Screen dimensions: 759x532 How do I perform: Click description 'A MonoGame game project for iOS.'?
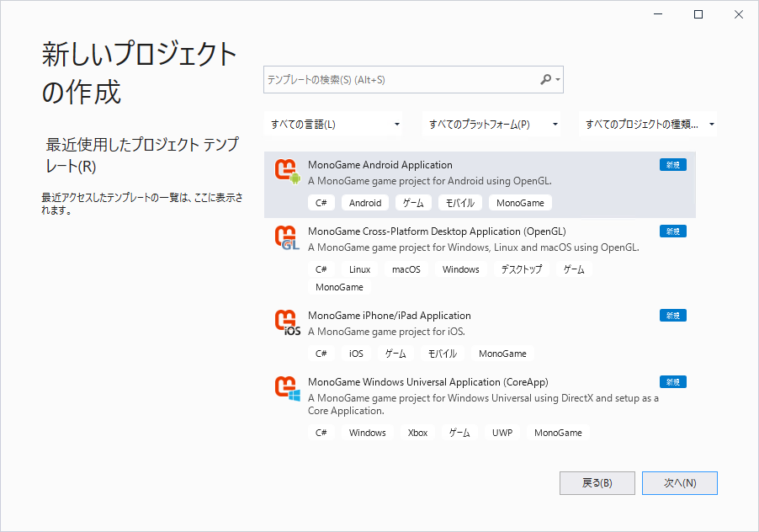tap(386, 332)
